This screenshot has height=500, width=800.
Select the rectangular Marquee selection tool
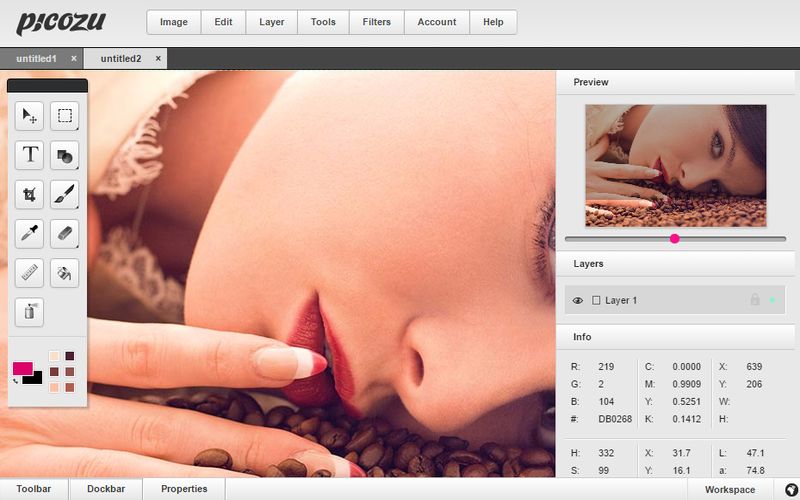64,116
